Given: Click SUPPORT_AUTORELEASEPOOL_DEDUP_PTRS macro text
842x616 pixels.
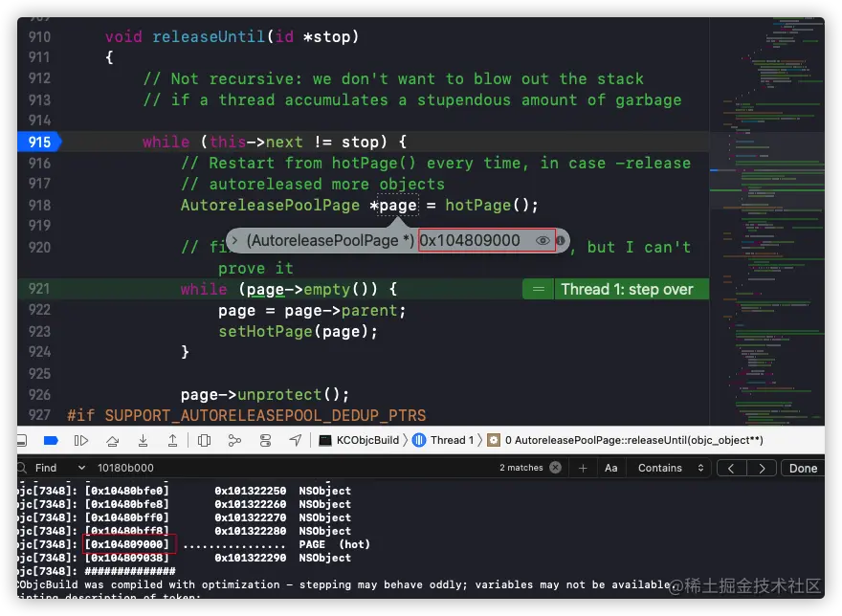Looking at the screenshot, I should click(265, 416).
